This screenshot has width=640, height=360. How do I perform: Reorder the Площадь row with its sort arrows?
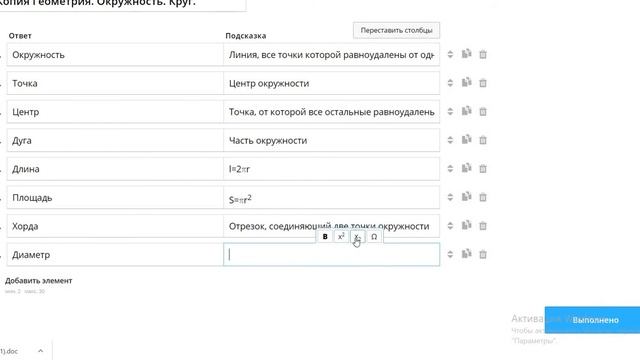450,197
